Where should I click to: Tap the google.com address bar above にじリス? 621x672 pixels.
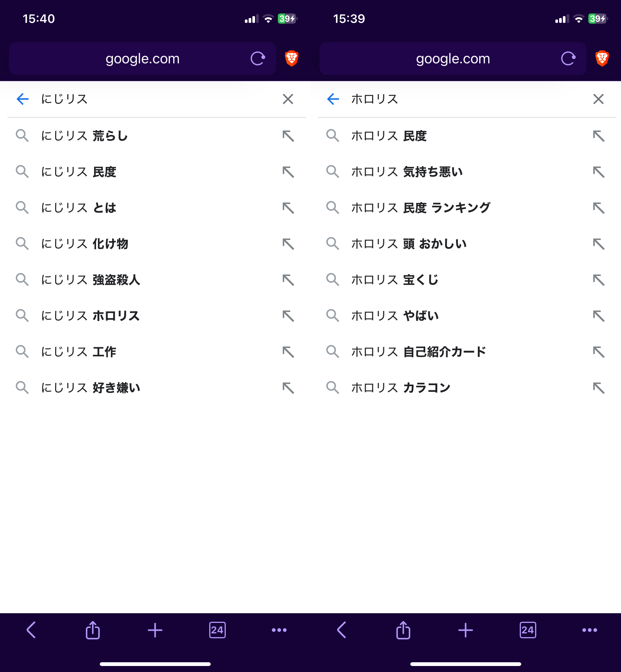coord(142,58)
